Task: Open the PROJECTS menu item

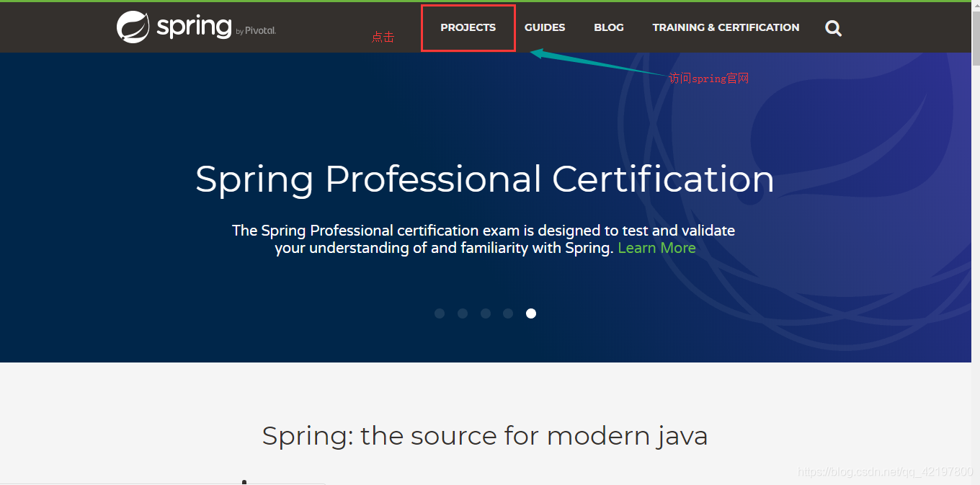Action: (468, 27)
